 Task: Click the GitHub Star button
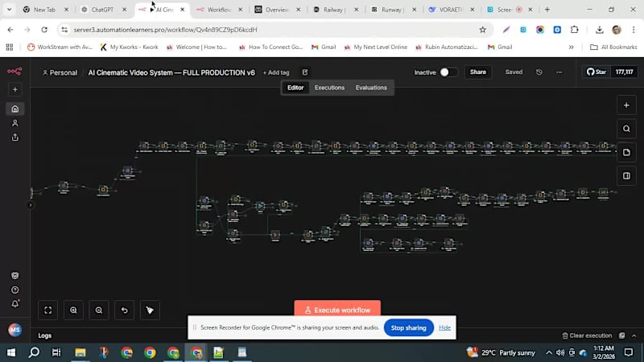pyautogui.click(x=597, y=72)
